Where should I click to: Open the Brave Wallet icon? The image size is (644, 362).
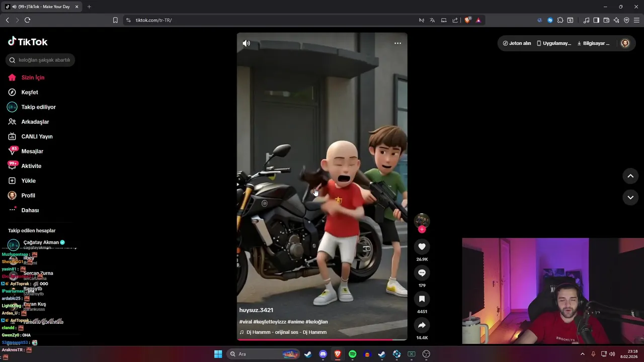(606, 20)
